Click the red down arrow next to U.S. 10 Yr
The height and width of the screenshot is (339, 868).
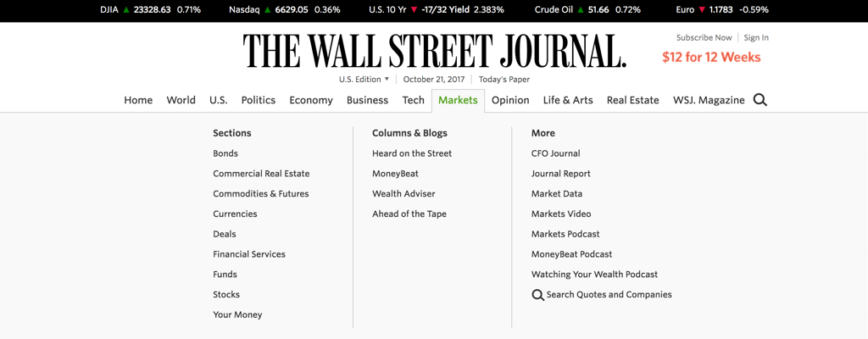tap(414, 9)
